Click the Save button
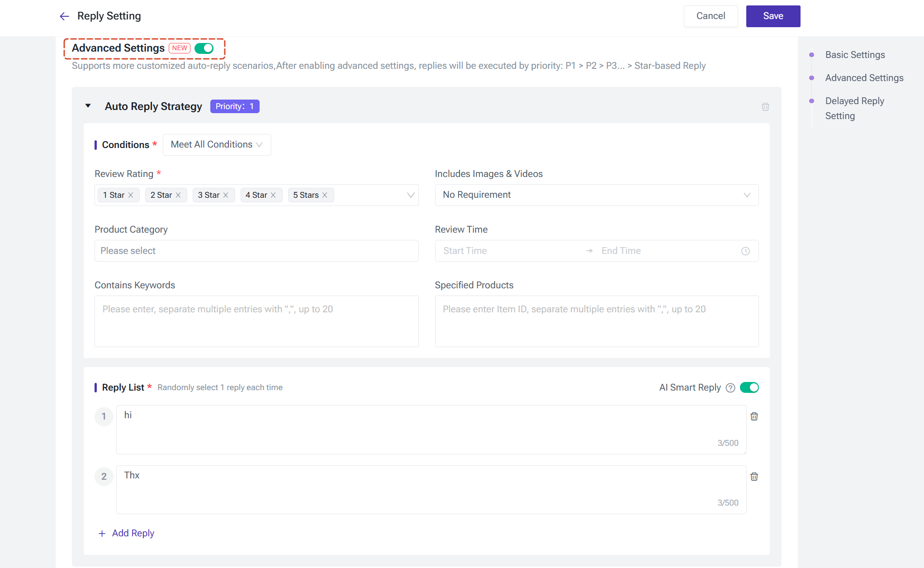The width and height of the screenshot is (924, 568). pos(773,16)
